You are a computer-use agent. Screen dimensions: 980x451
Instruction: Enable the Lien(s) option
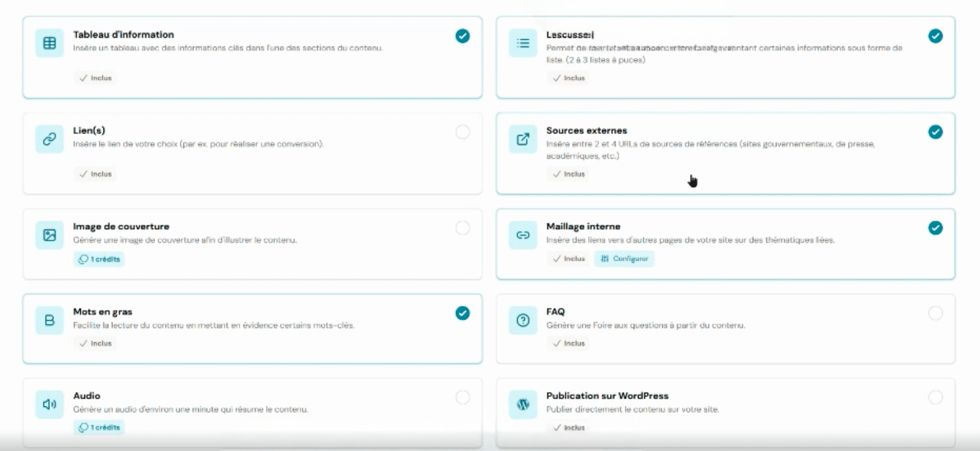click(462, 132)
